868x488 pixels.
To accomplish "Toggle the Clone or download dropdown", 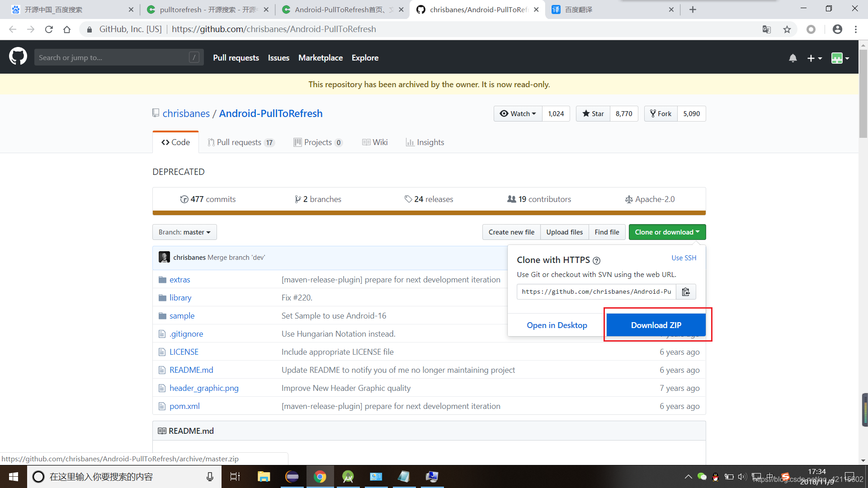I will coord(667,232).
